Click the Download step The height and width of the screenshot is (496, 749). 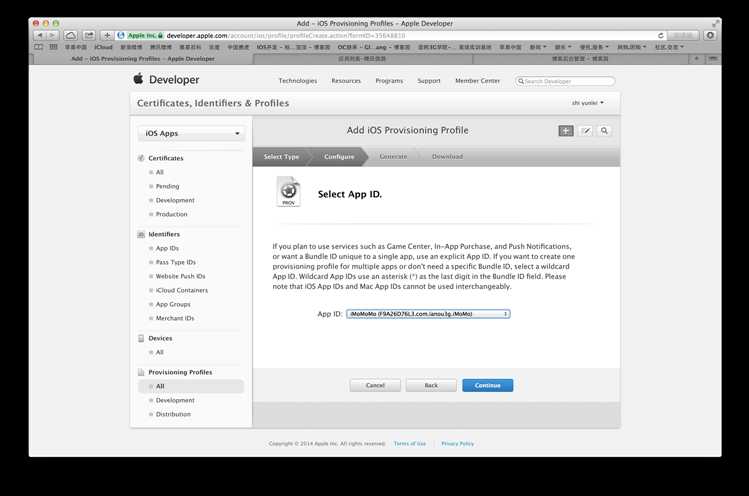coord(447,157)
